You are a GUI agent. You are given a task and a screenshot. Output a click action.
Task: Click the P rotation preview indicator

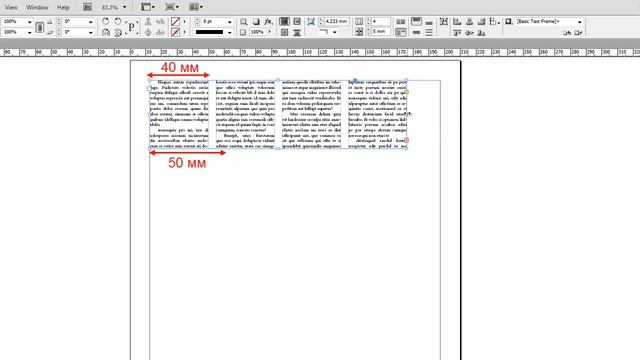131,27
